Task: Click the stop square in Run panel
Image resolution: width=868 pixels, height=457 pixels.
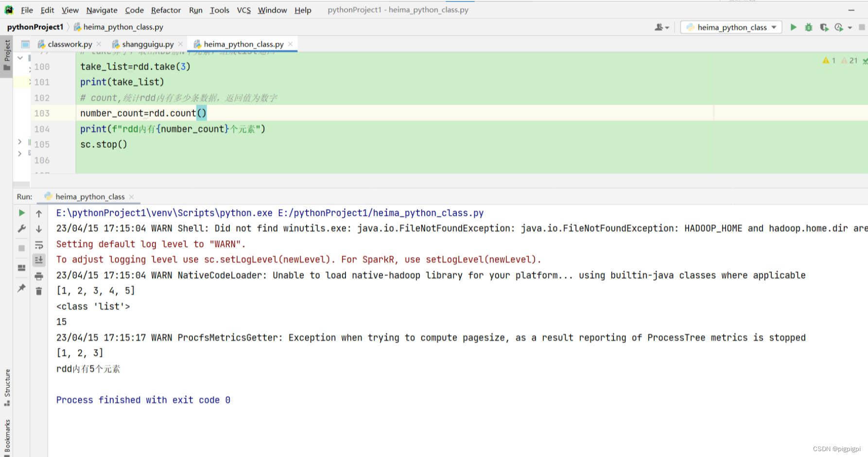Action: [22, 248]
